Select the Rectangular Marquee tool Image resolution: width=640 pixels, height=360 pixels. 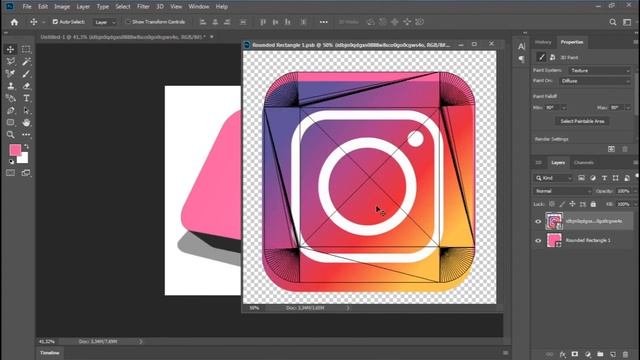click(26, 49)
